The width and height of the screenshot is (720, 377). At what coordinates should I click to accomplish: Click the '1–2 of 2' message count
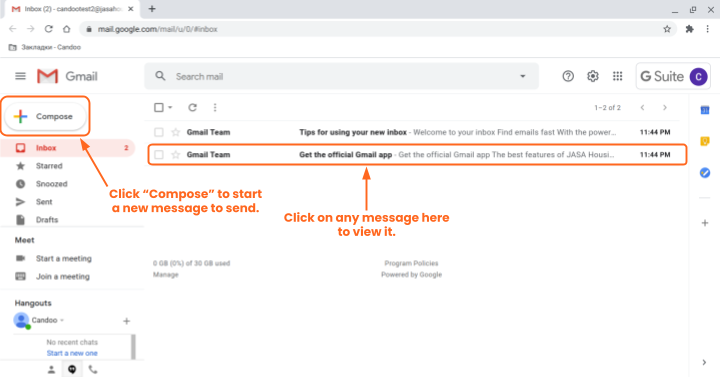[x=608, y=107]
